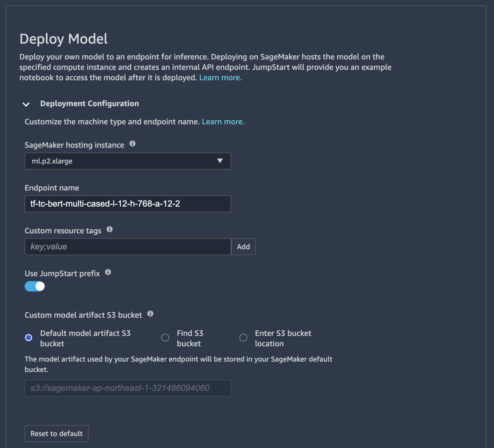Open Learn more link about machine type

pyautogui.click(x=223, y=122)
